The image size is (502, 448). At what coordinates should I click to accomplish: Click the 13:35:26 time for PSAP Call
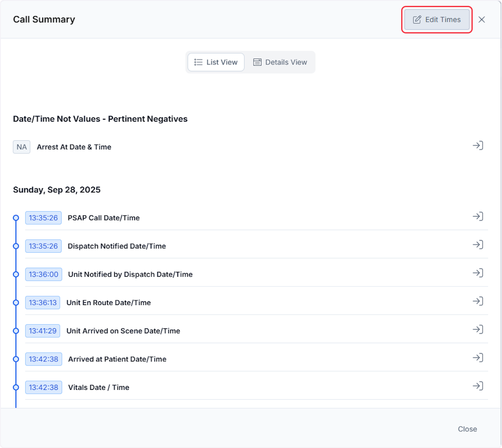tap(44, 218)
